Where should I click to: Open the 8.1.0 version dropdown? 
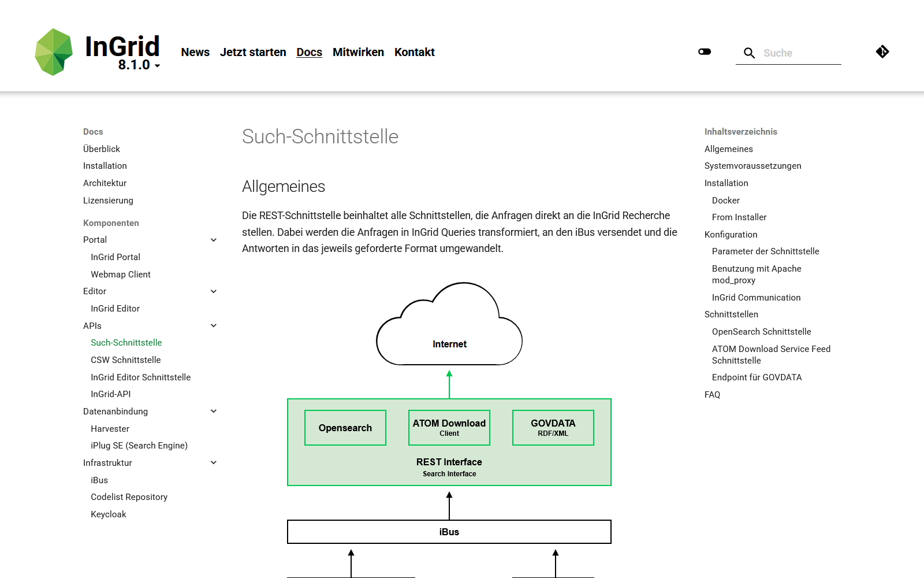(x=139, y=65)
